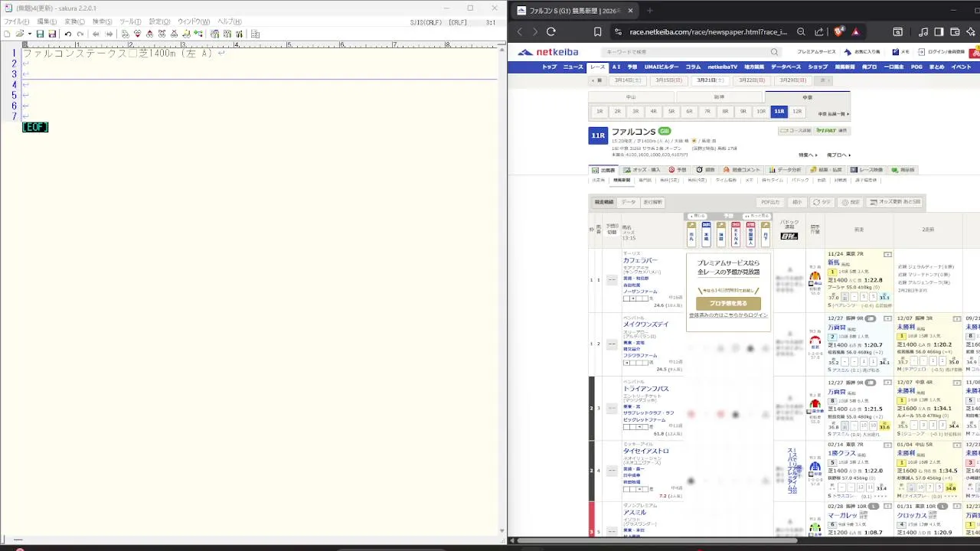The width and height of the screenshot is (980, 551).
Task: Select the 中山 racecourse tab
Action: tap(631, 97)
